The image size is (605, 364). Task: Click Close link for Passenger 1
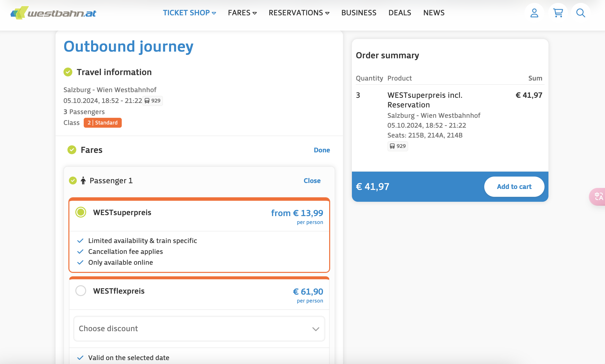tap(312, 181)
